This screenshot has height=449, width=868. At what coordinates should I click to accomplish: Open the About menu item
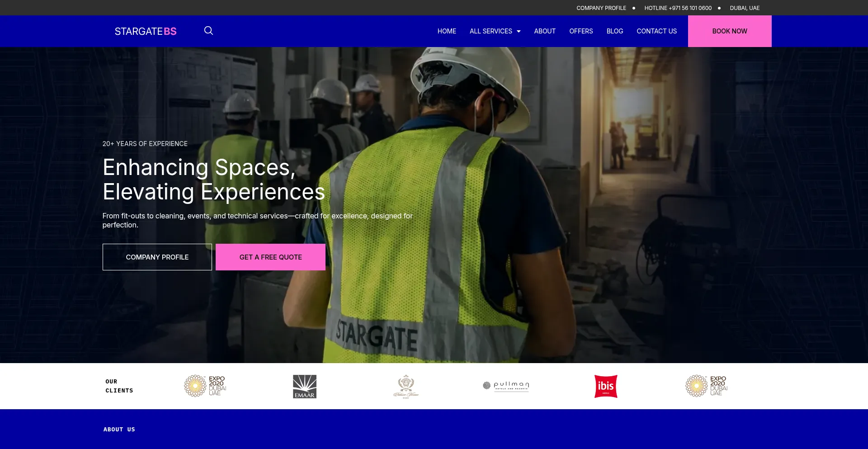[x=545, y=31]
